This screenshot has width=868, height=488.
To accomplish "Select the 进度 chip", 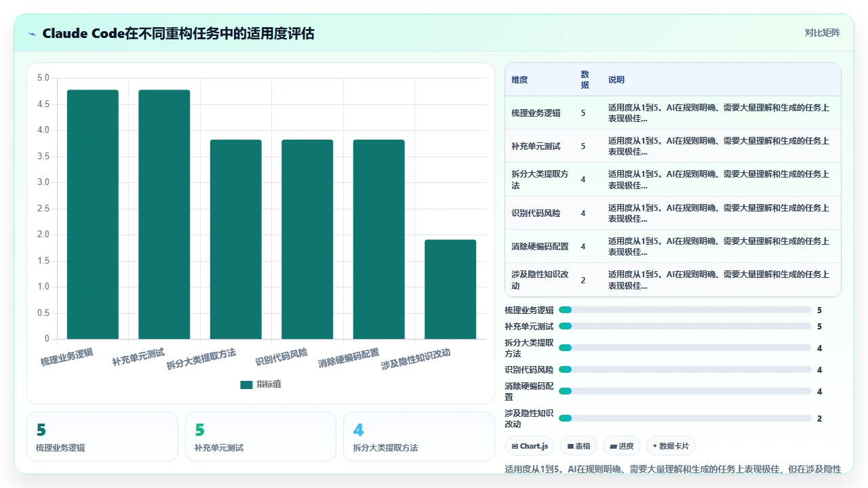I will [621, 446].
